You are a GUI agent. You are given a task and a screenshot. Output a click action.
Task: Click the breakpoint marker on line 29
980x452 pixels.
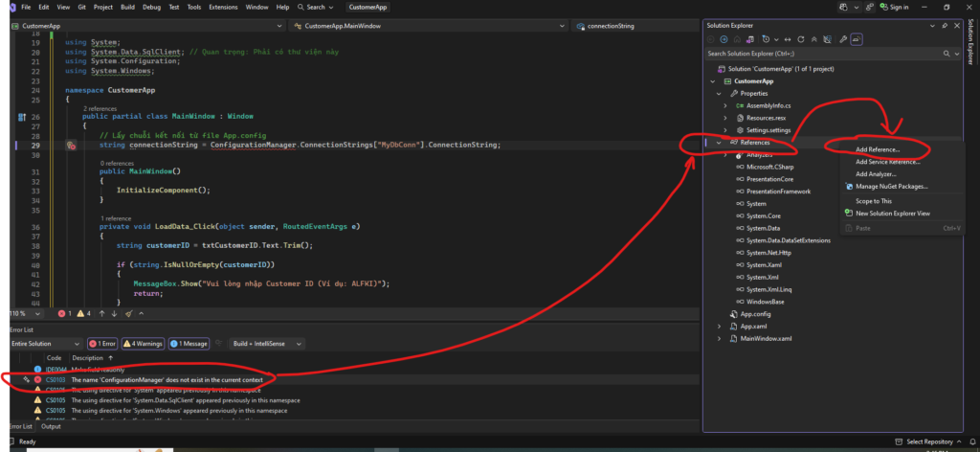point(71,146)
